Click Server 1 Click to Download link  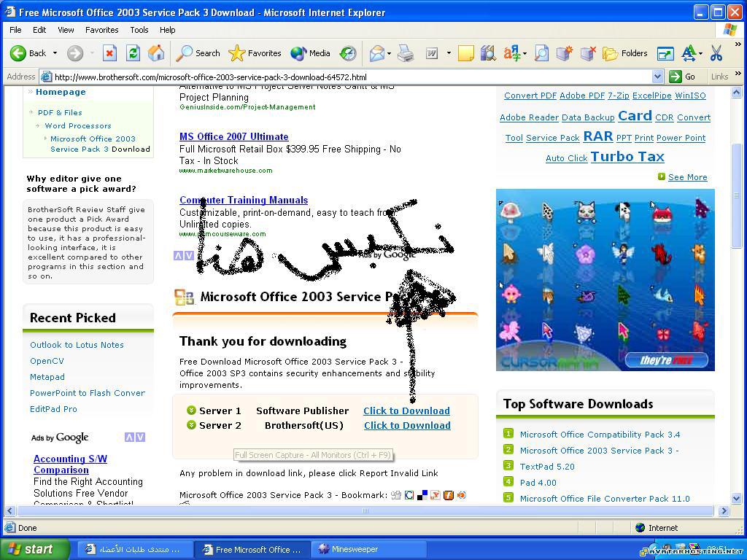point(406,411)
